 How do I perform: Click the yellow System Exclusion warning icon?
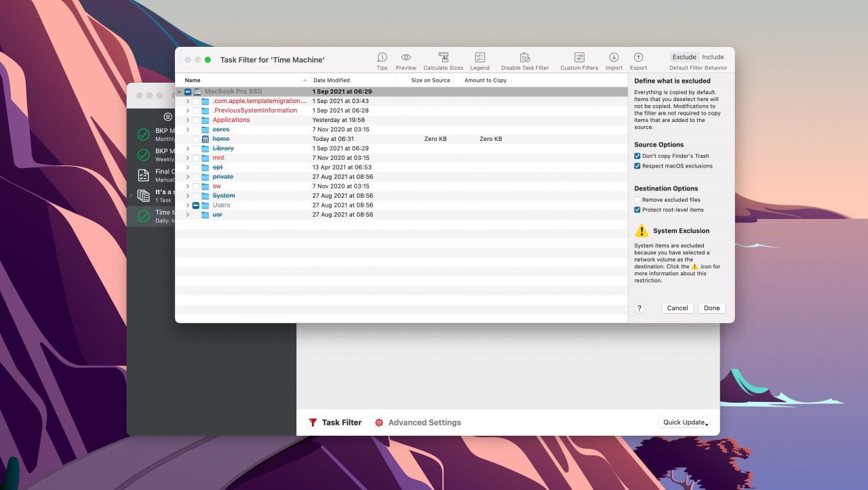coord(642,230)
